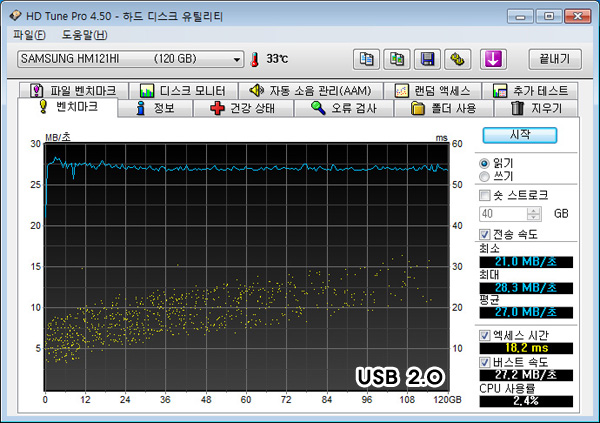
Task: Open the 파일(F) menu
Action: (29, 35)
